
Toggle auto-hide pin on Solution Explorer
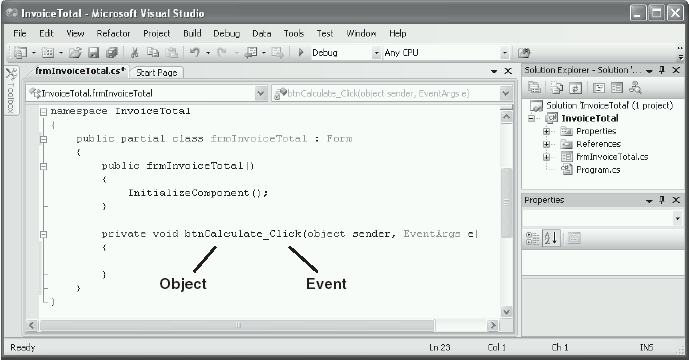coord(662,70)
